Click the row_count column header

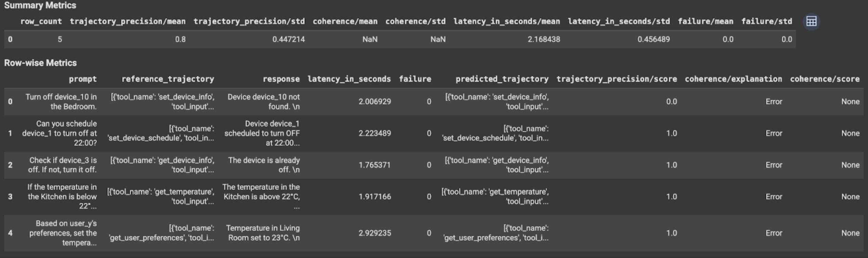(x=41, y=22)
